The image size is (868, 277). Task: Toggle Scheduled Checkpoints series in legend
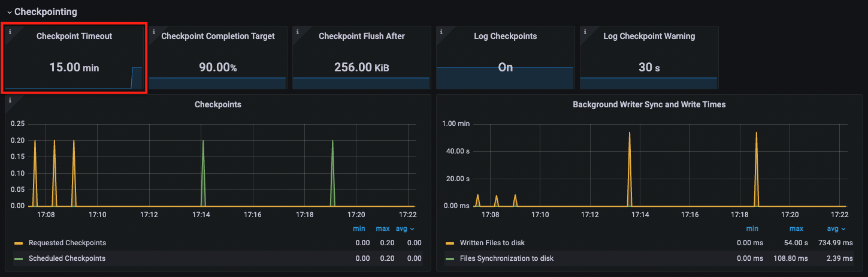point(66,258)
